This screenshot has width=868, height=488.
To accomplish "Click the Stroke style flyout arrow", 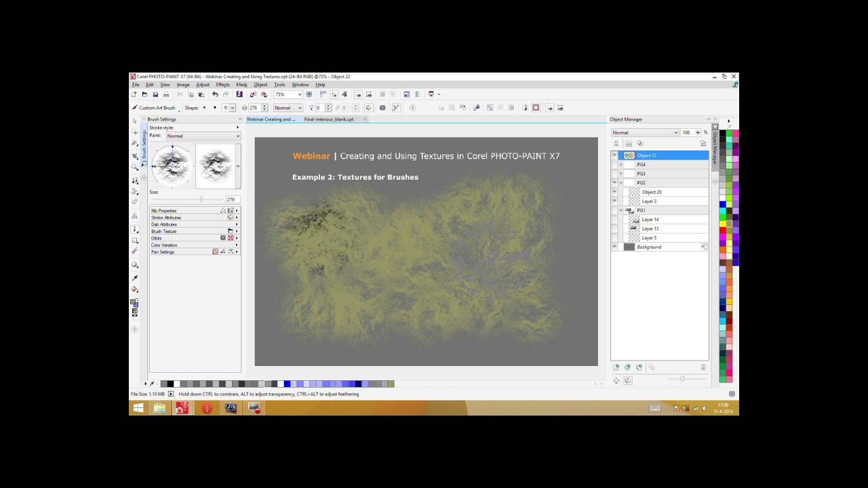I will coord(237,127).
